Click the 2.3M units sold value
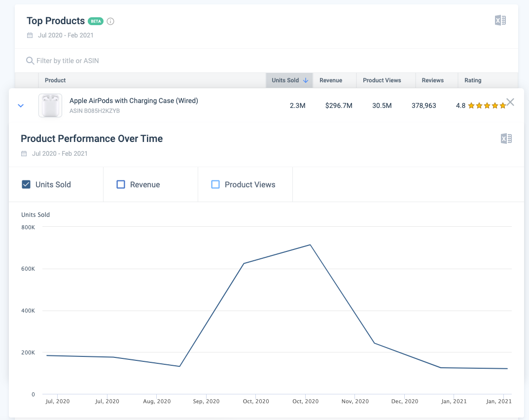The image size is (529, 420). coord(298,105)
